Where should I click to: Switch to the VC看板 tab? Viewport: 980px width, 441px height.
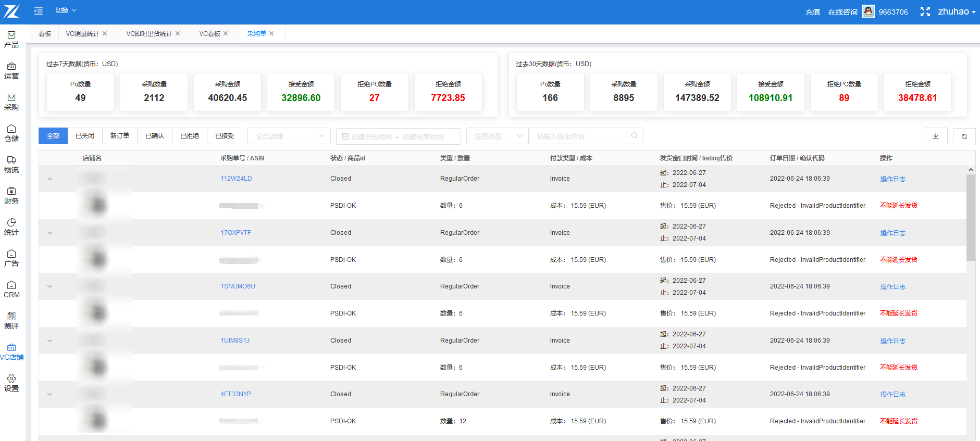209,33
